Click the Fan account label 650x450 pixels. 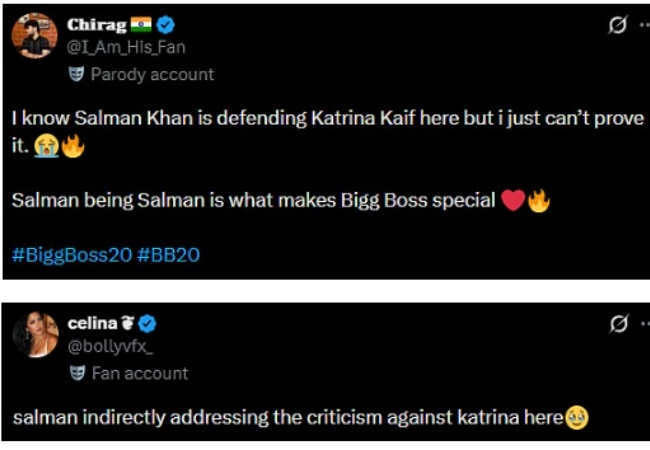[x=140, y=373]
